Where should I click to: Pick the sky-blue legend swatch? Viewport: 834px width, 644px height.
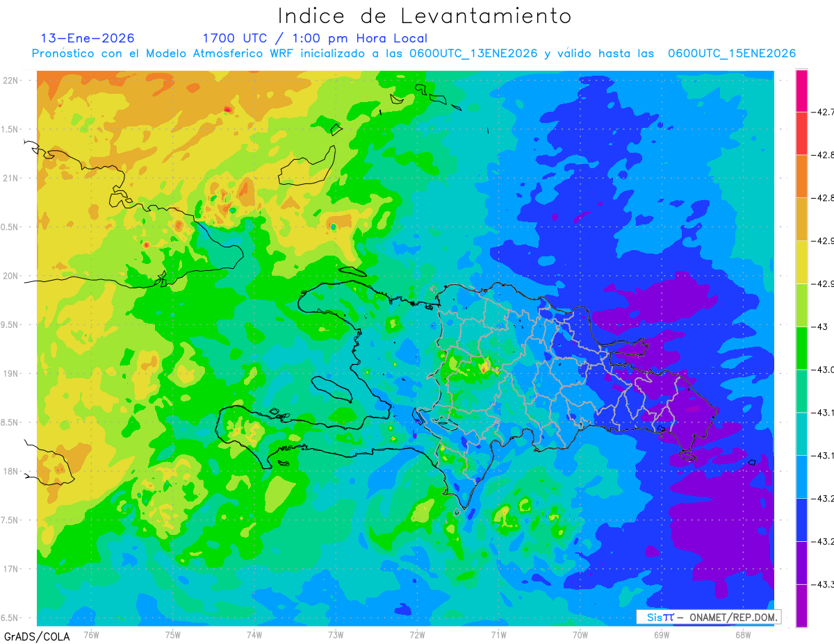(801, 477)
